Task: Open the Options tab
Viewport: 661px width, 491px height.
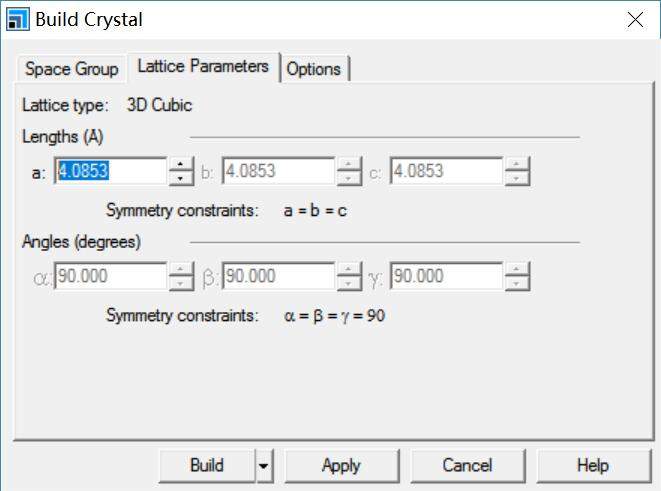Action: tap(314, 69)
